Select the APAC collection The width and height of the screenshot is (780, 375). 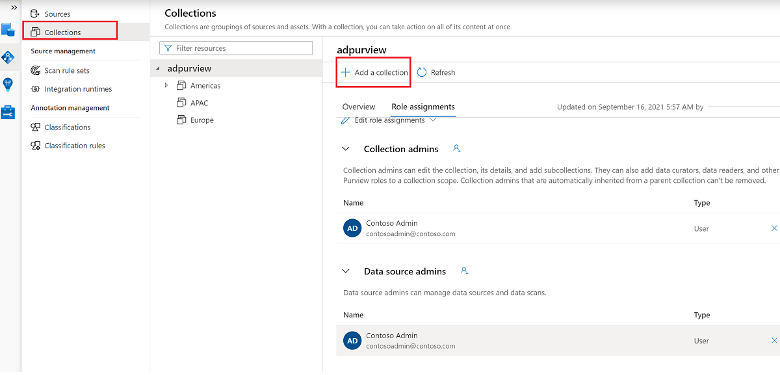coord(199,103)
